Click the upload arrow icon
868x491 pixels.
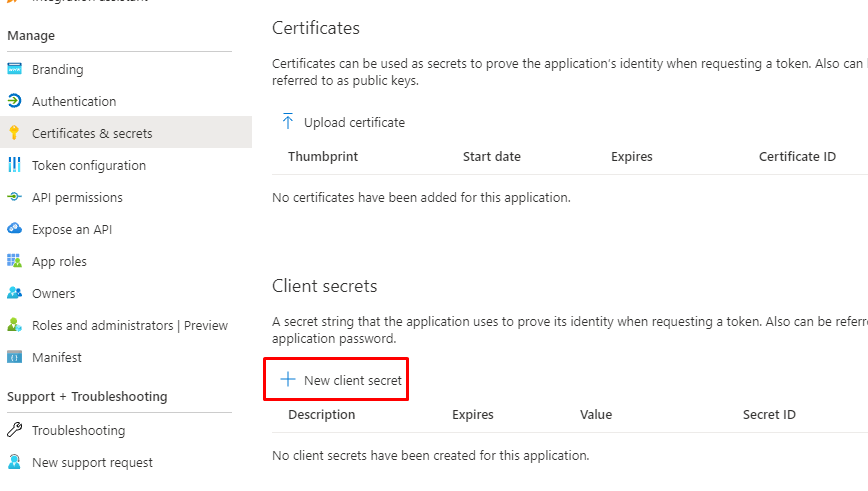click(x=288, y=122)
